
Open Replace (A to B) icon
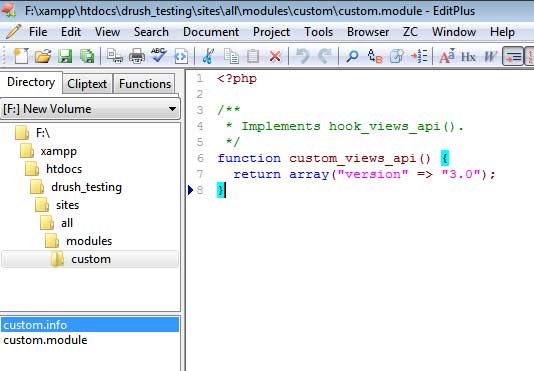(x=375, y=56)
